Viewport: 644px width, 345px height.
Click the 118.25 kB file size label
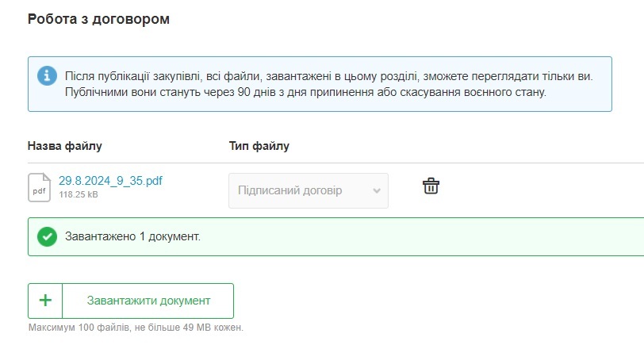pyautogui.click(x=79, y=194)
